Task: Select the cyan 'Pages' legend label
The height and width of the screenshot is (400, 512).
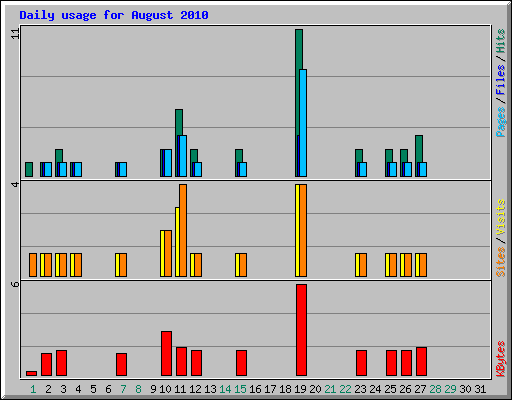Action: (500, 122)
